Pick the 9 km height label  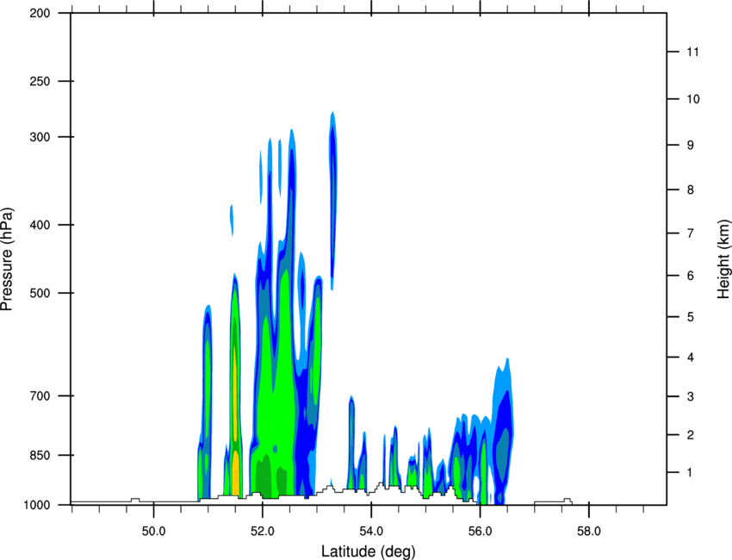(x=690, y=146)
